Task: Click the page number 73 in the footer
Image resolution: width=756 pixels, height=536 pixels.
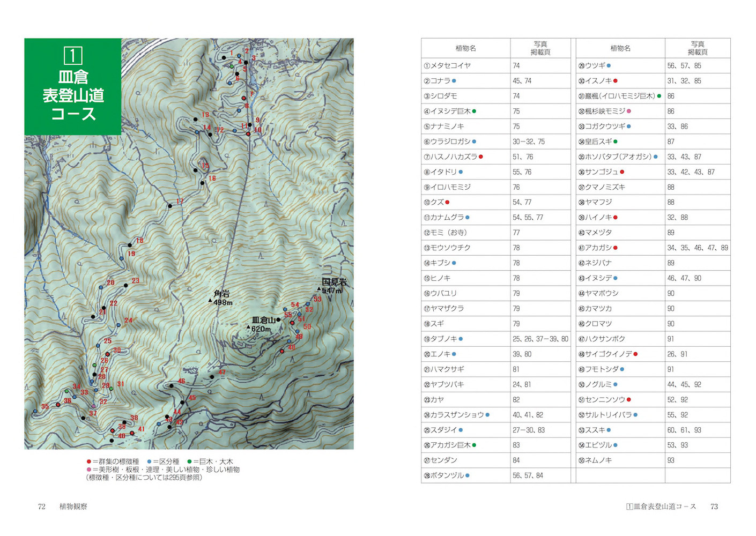Action: click(714, 507)
